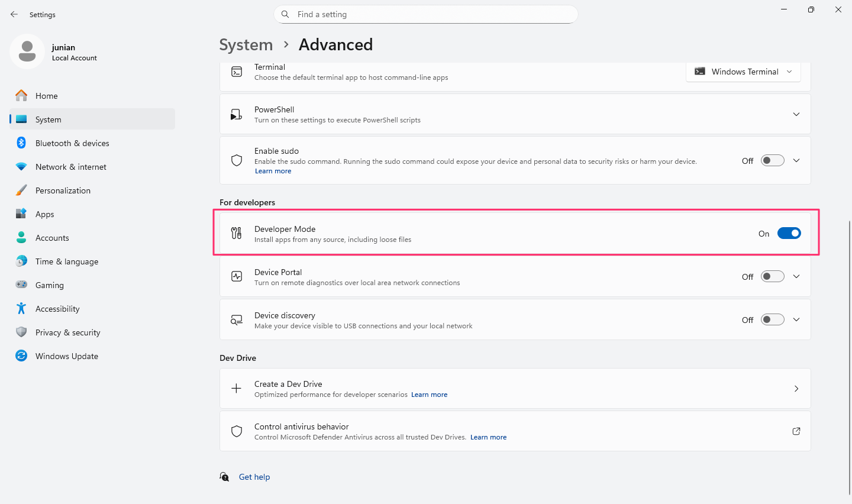Click the Device discovery icon
The image size is (852, 504).
coord(237,320)
